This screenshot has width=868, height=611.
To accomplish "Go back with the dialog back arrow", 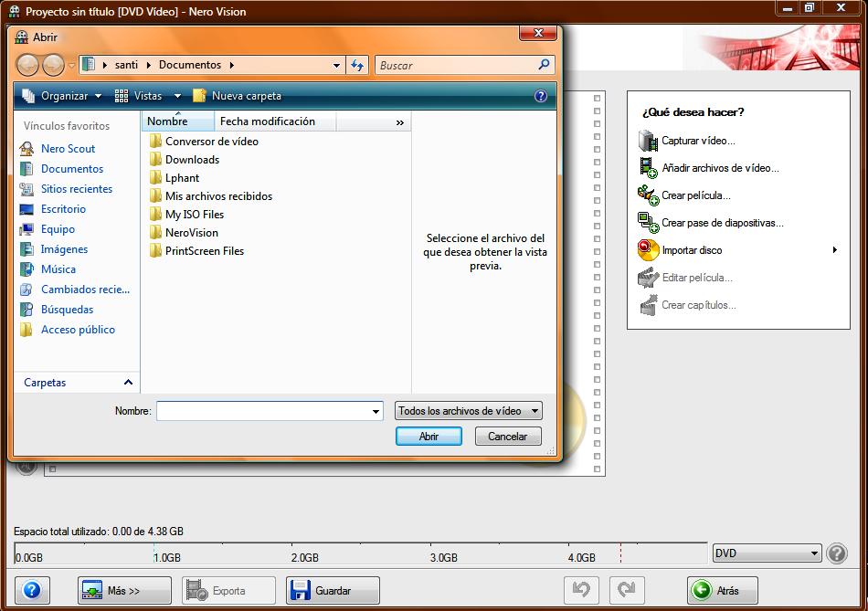I will pos(27,66).
